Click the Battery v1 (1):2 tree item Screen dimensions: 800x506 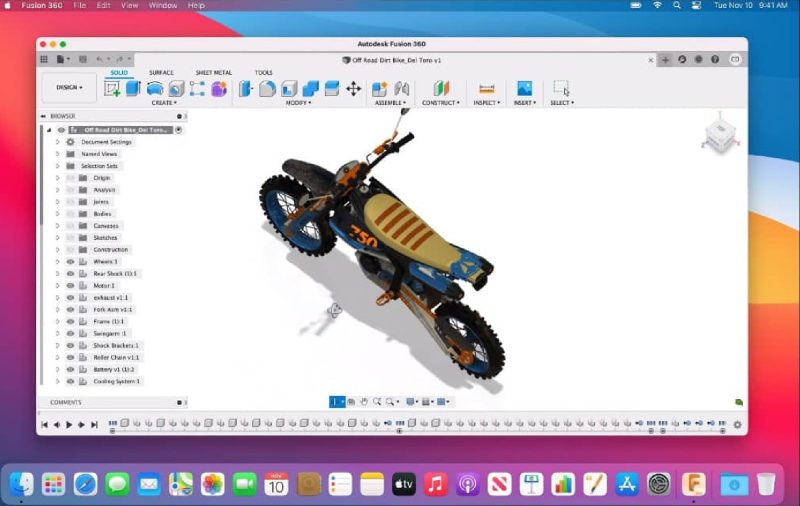click(x=113, y=369)
